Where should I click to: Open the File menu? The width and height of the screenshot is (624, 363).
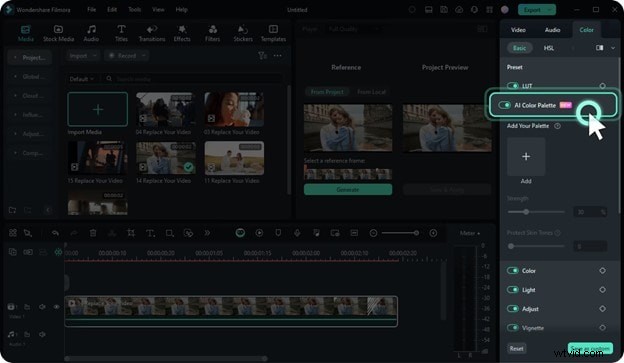(x=92, y=10)
